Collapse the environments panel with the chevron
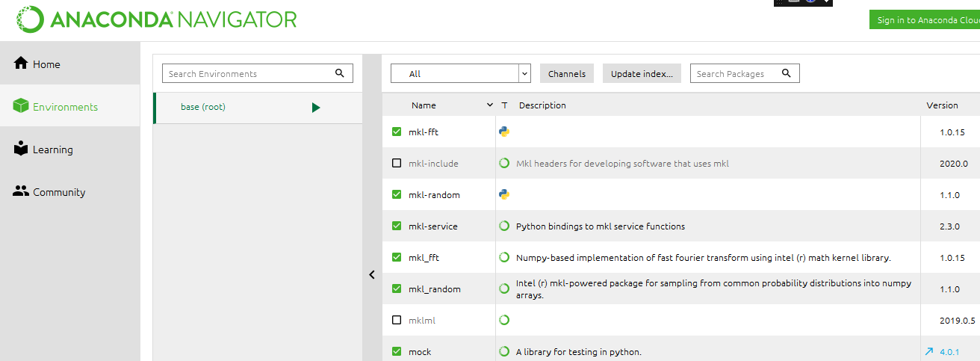The width and height of the screenshot is (980, 361). pos(372,275)
